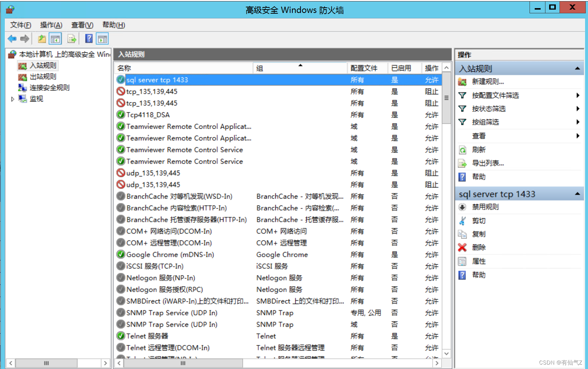Click the Up one level toolbar icon
588x369 pixels.
tap(42, 38)
